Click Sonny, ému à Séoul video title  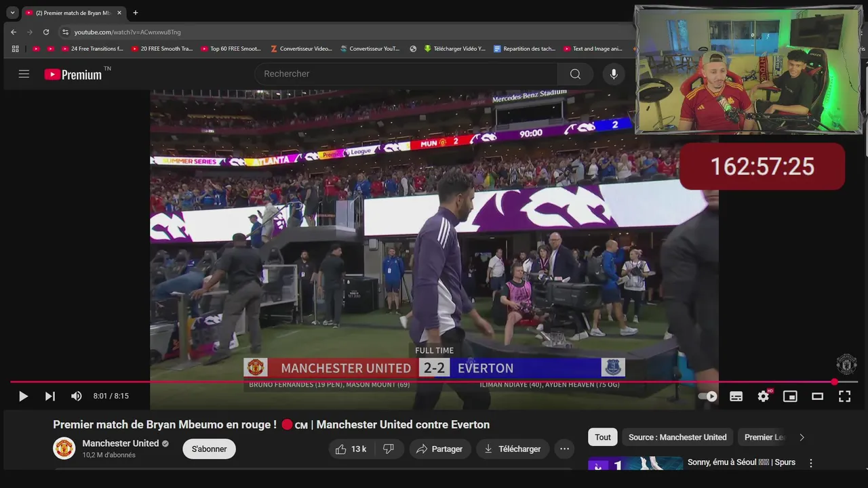[x=741, y=462]
